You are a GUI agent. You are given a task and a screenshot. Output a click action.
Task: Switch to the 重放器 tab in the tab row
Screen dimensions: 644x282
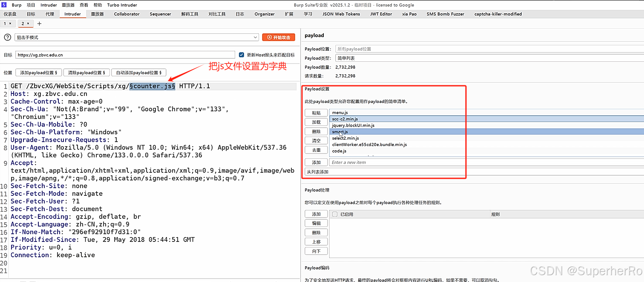pyautogui.click(x=97, y=14)
